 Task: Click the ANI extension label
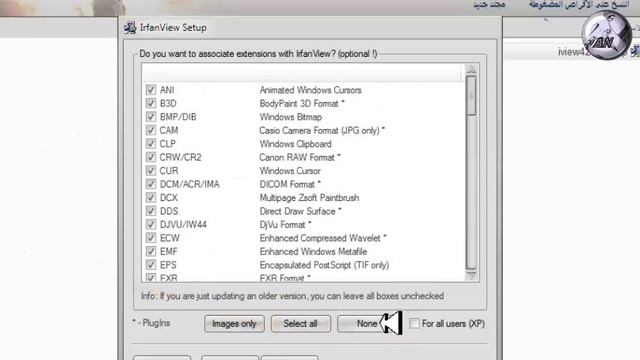(167, 90)
